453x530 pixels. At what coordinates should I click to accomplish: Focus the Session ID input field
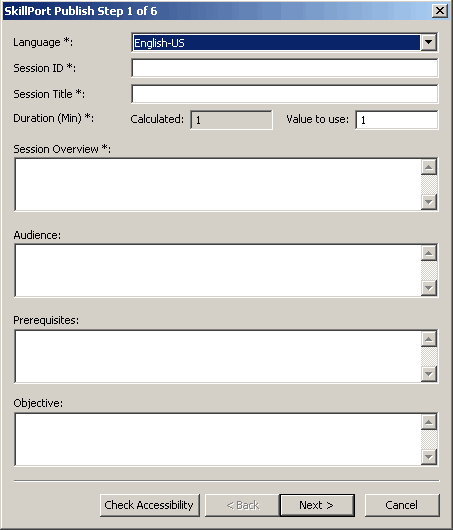pos(285,68)
